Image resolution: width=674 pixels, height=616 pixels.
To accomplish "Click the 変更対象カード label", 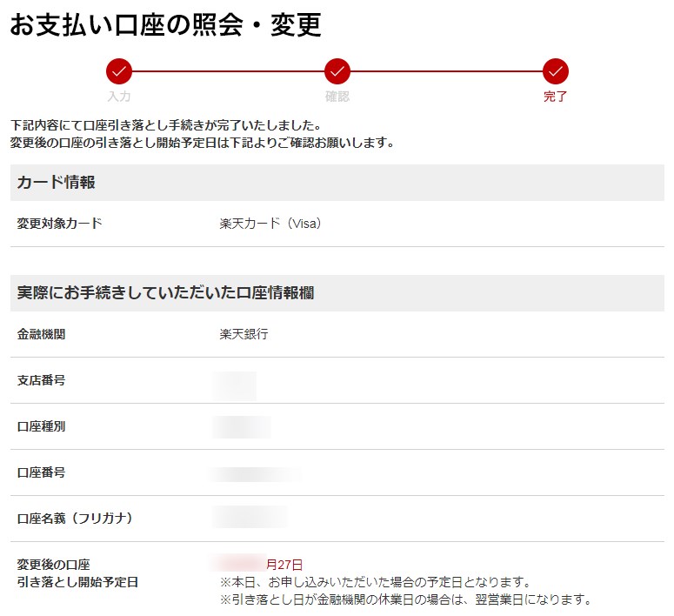I will coord(59,224).
